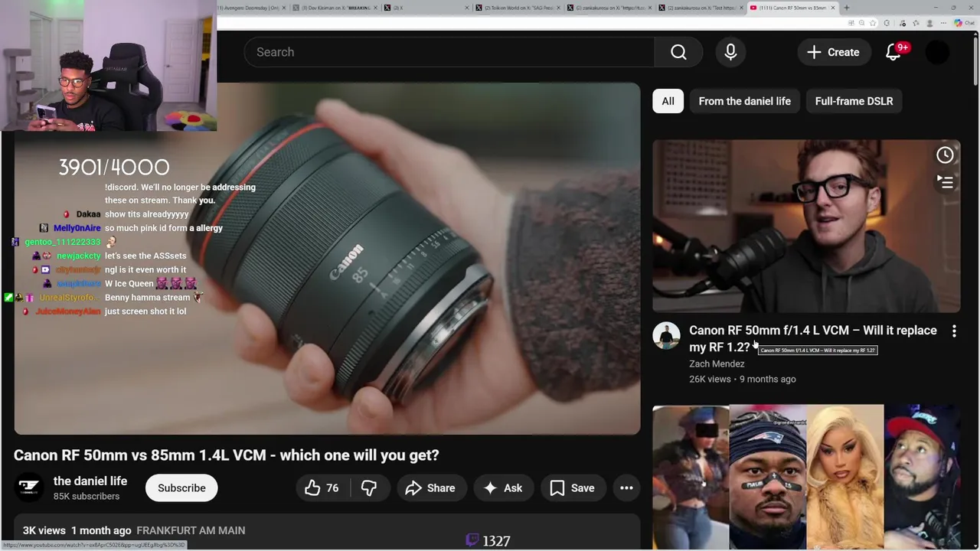The image size is (980, 551).
Task: Select the Full-frame DSLR chip
Action: (854, 101)
